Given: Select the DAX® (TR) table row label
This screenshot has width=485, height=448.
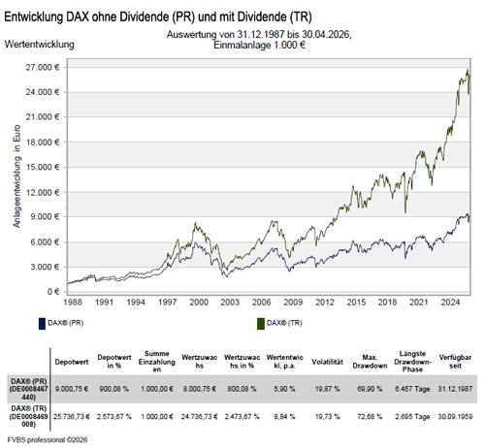Looking at the screenshot, I should pyautogui.click(x=29, y=416).
